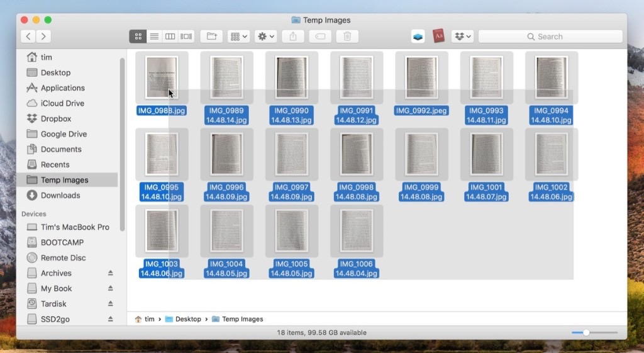644x353 pixels.
Task: Eject the Tardisk volume
Action: pyautogui.click(x=110, y=304)
